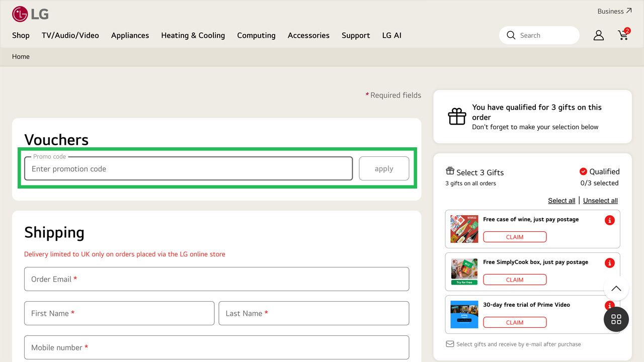Click the info icon beside Prime Video trial
The image size is (644, 362).
pyautogui.click(x=609, y=305)
